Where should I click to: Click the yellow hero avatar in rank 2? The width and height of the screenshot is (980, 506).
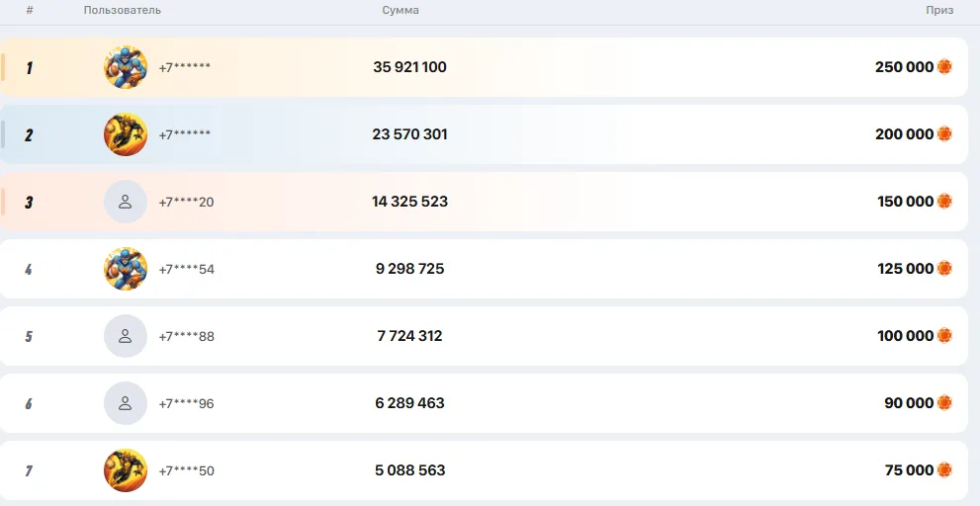pos(126,134)
